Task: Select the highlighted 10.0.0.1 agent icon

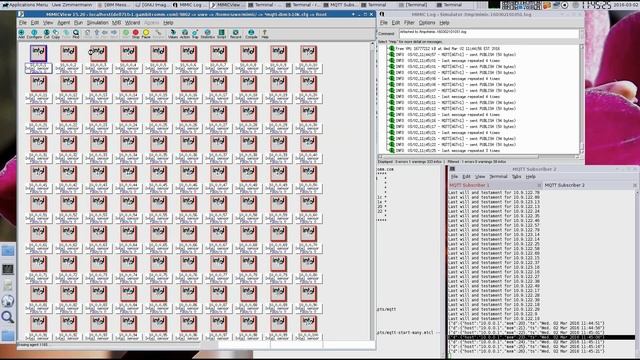Action: pos(38,53)
